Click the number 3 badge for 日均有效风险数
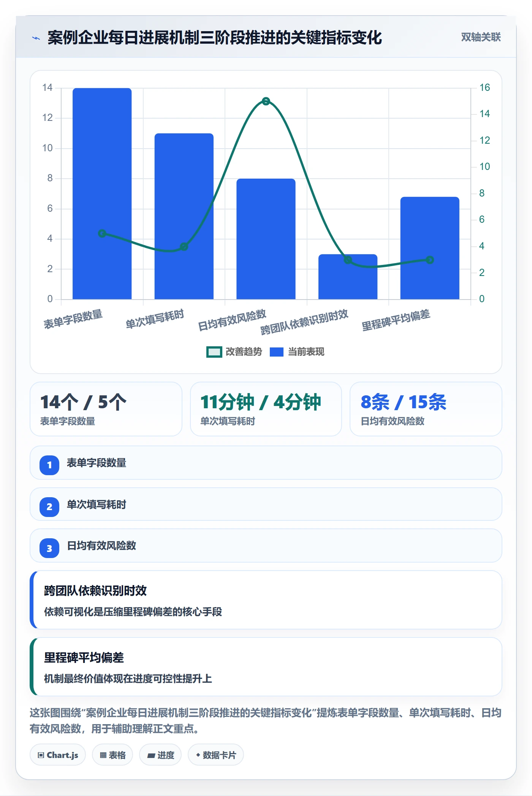The image size is (532, 796). coord(49,549)
